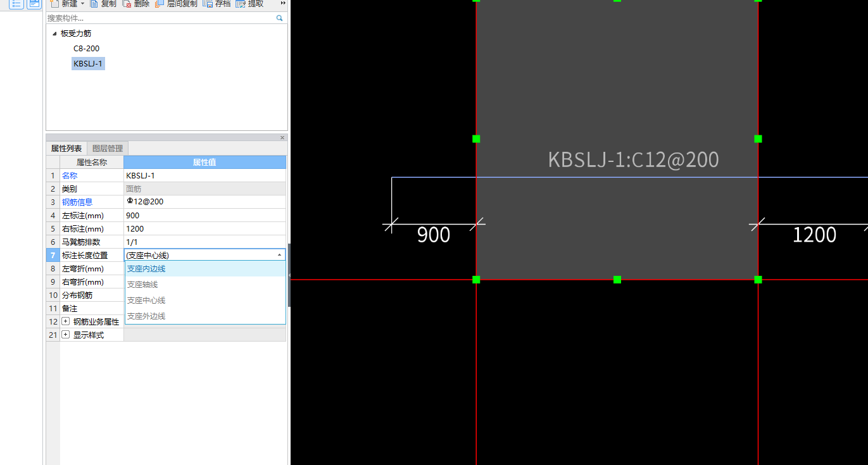Expand the 钢筋业务属性 group
868x465 pixels.
[x=66, y=321]
